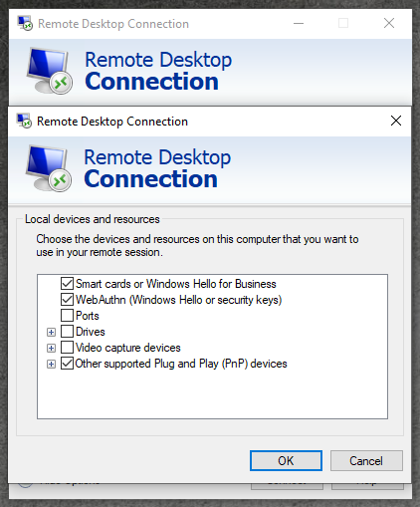Close the front Remote Desktop Connection dialog
Viewport: 420px width, 507px height.
(x=396, y=121)
